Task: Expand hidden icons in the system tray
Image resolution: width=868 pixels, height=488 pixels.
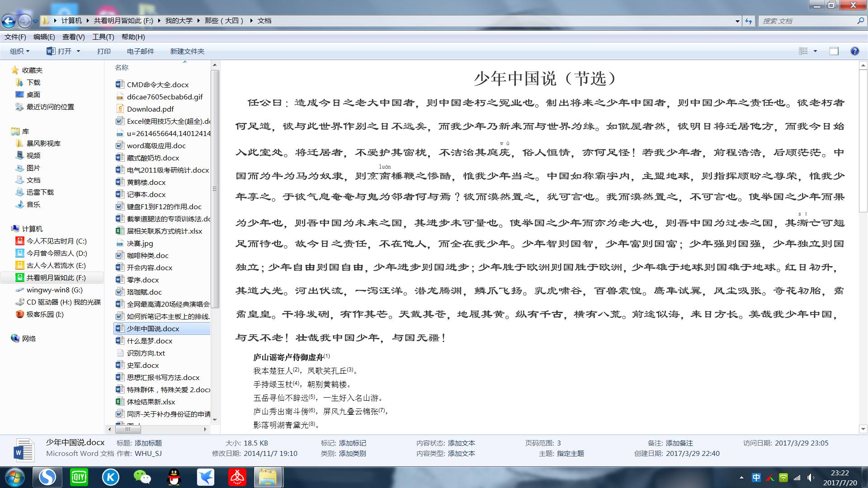Action: point(741,477)
